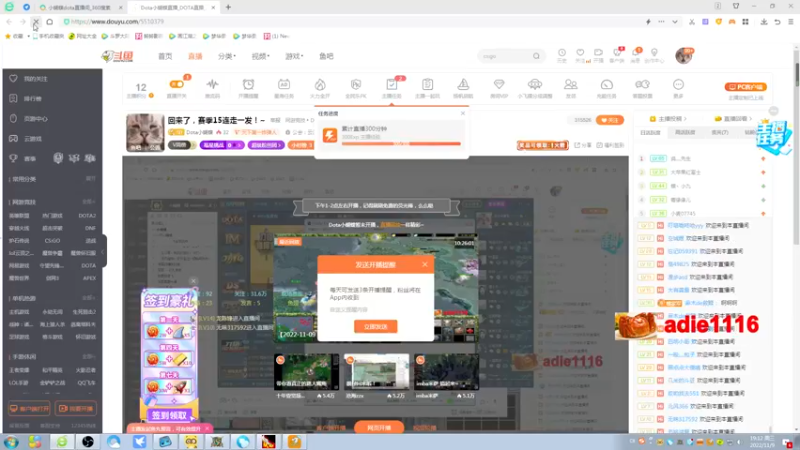The height and width of the screenshot is (450, 800).
Task: Click the camera start-streaming icon in header
Action: coord(598,53)
